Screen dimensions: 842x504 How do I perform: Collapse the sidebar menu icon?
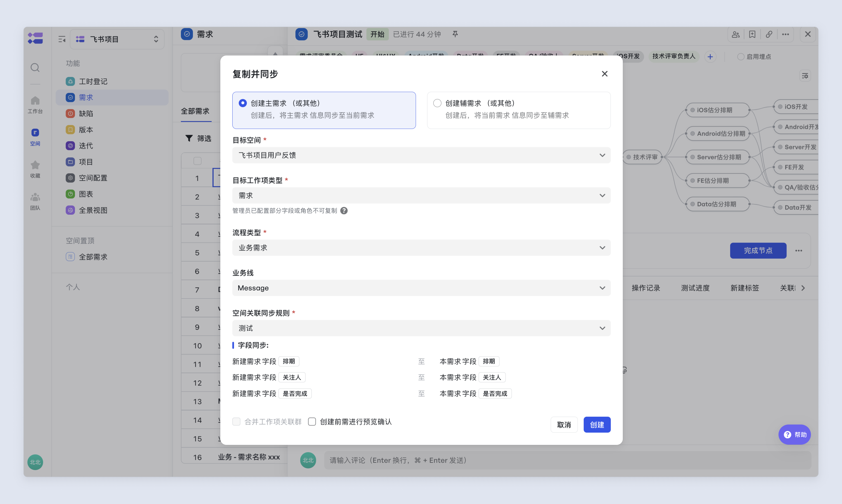point(62,39)
